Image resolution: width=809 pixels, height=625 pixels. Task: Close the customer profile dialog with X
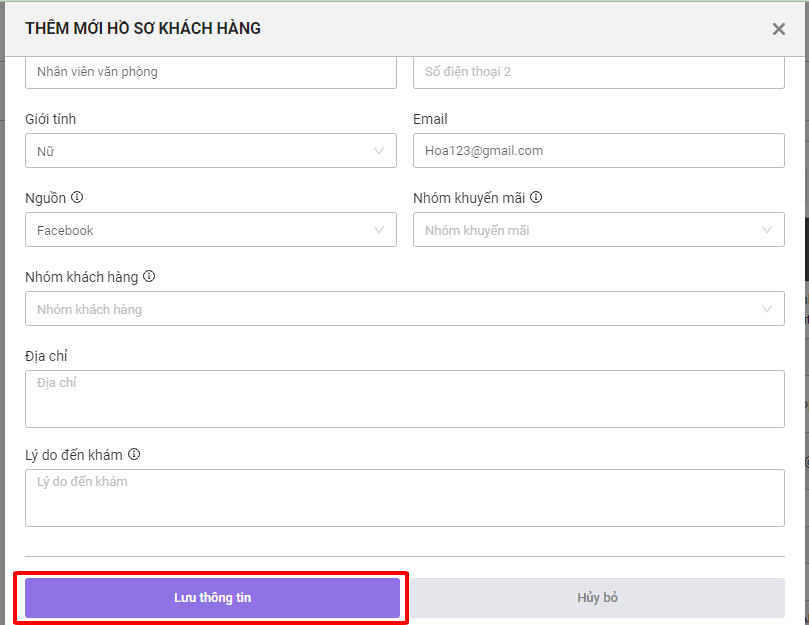[x=779, y=29]
